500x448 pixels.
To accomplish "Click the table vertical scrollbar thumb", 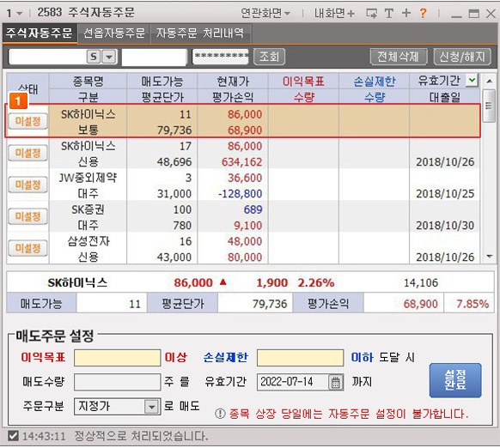I will [x=489, y=106].
